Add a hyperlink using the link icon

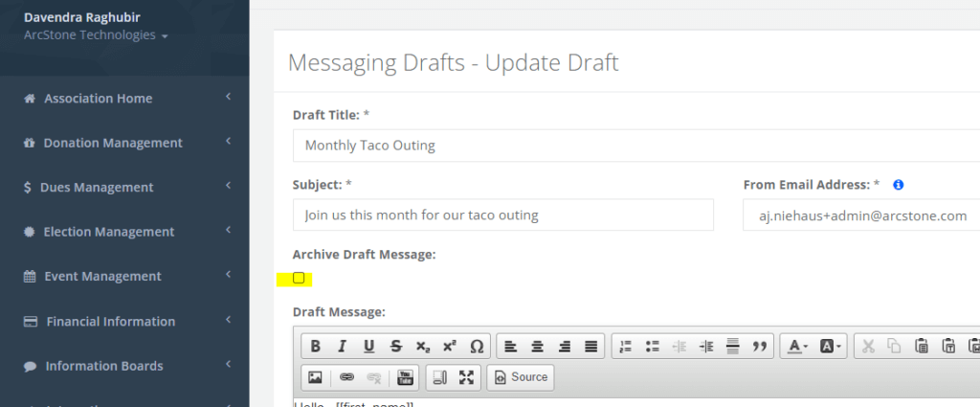pos(346,377)
